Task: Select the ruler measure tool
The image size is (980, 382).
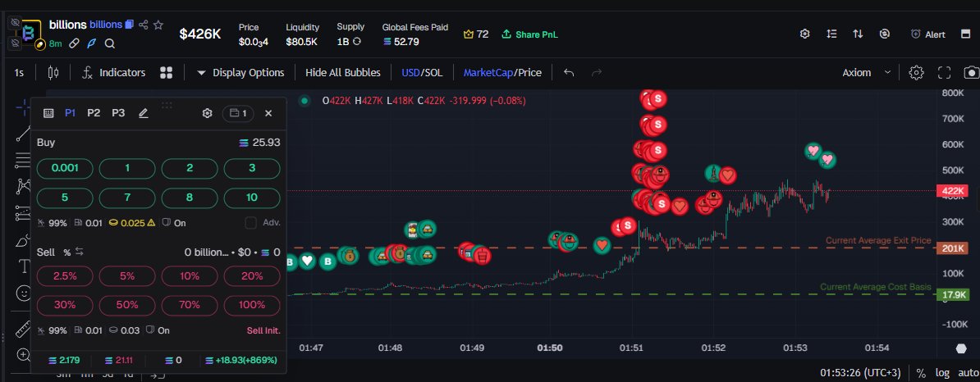Action: coord(23,328)
